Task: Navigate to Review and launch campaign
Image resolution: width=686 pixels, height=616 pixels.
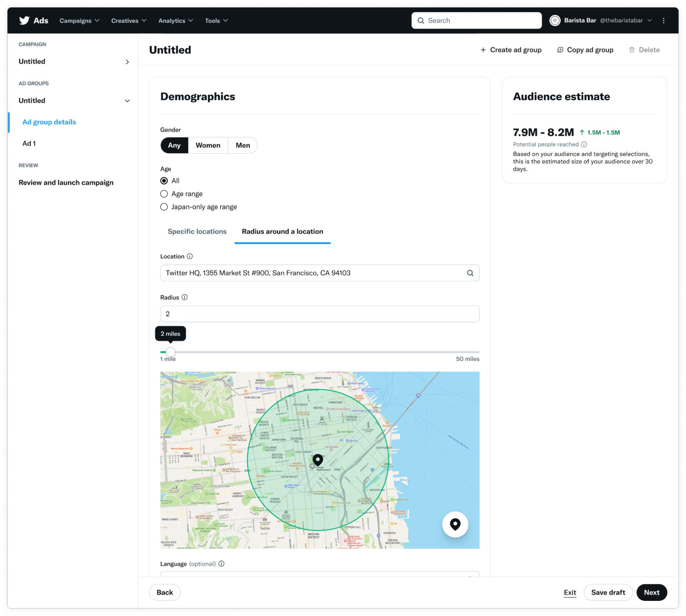Action: point(66,182)
